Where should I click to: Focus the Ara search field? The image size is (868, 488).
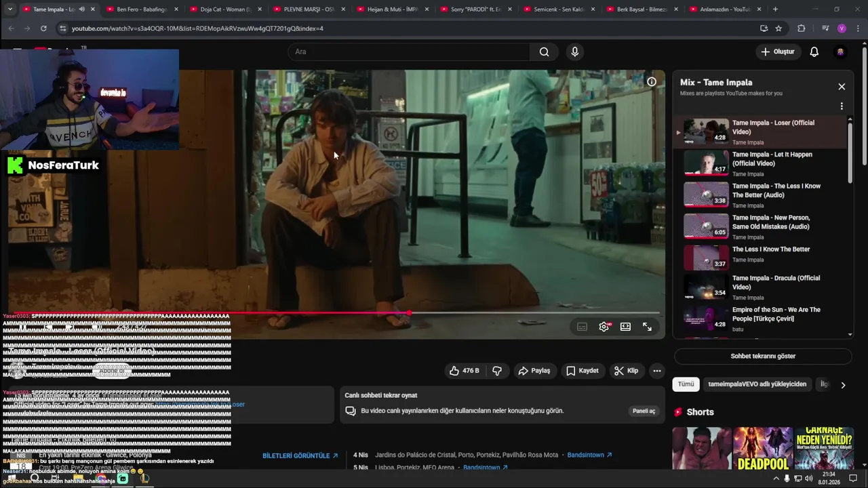tap(409, 52)
